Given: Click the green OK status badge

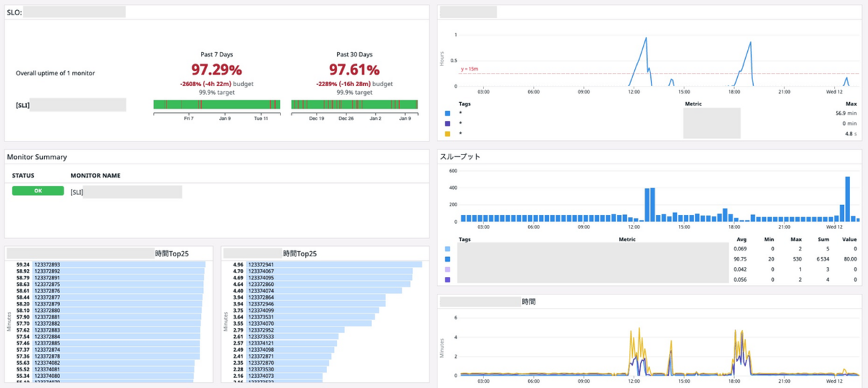Looking at the screenshot, I should click(x=37, y=192).
